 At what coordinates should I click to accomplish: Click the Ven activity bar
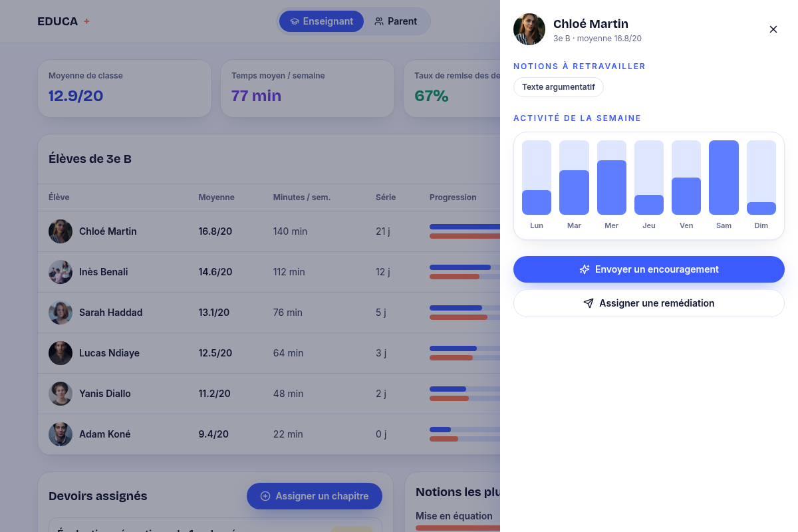[686, 178]
